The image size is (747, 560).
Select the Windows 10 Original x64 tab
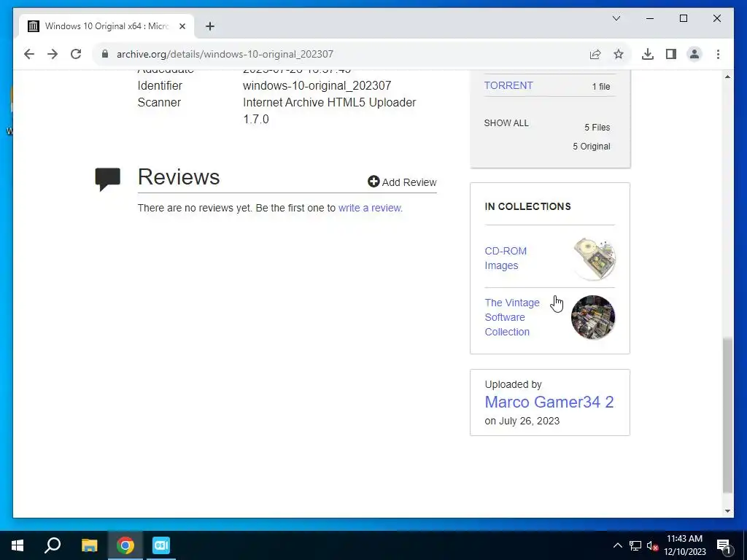click(x=107, y=26)
